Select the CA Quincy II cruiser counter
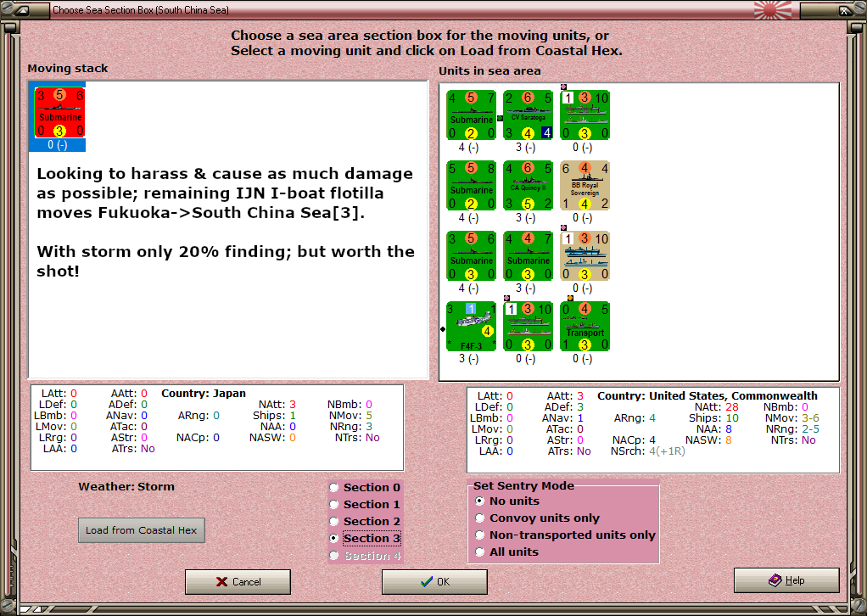867x616 pixels. tap(528, 186)
